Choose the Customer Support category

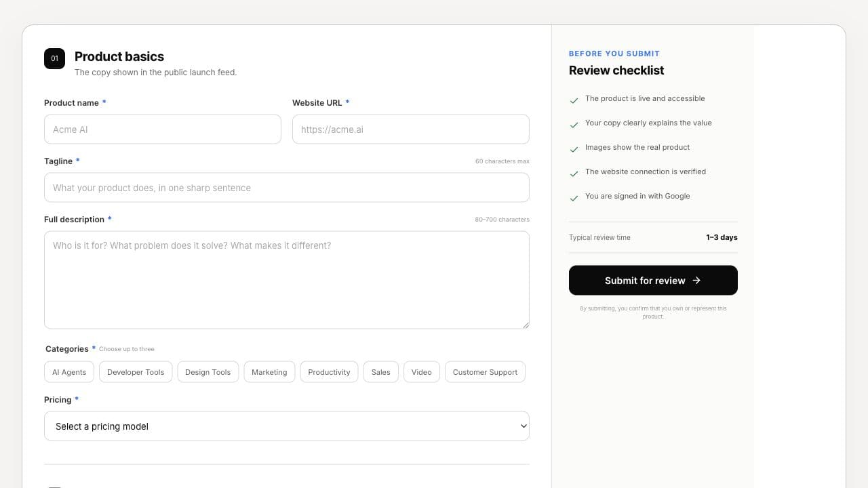[x=485, y=372]
